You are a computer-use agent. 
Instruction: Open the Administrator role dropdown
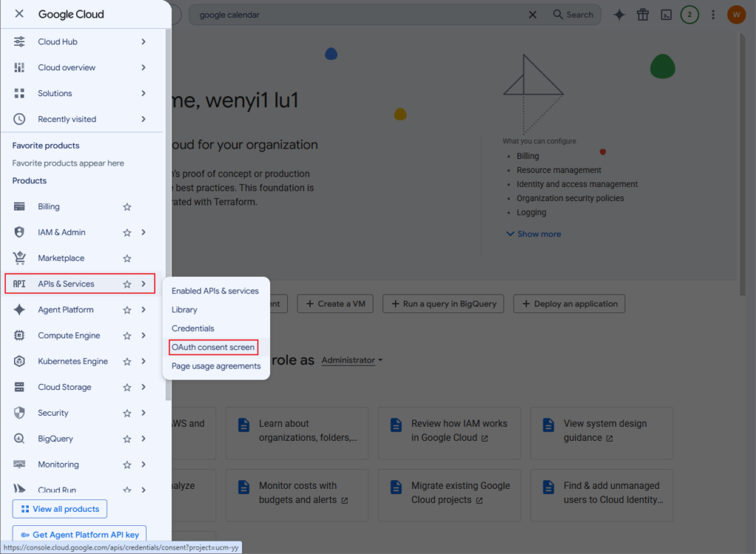tap(352, 360)
